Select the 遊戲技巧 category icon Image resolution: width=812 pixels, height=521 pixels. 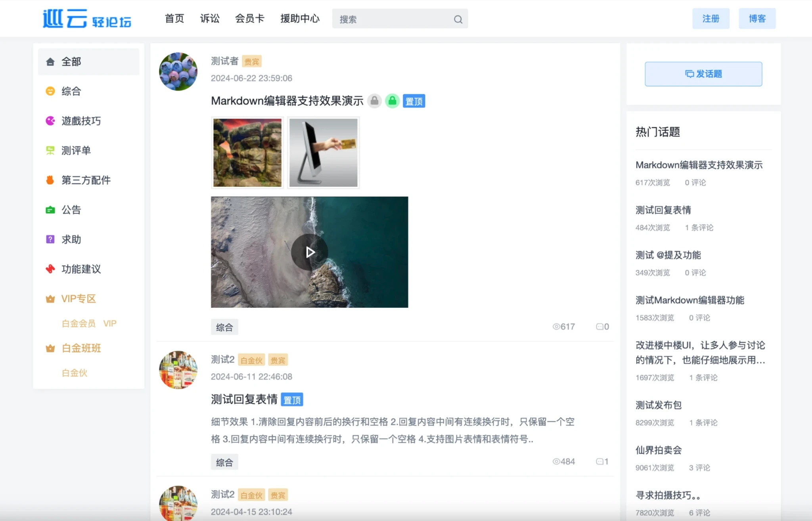pos(50,121)
